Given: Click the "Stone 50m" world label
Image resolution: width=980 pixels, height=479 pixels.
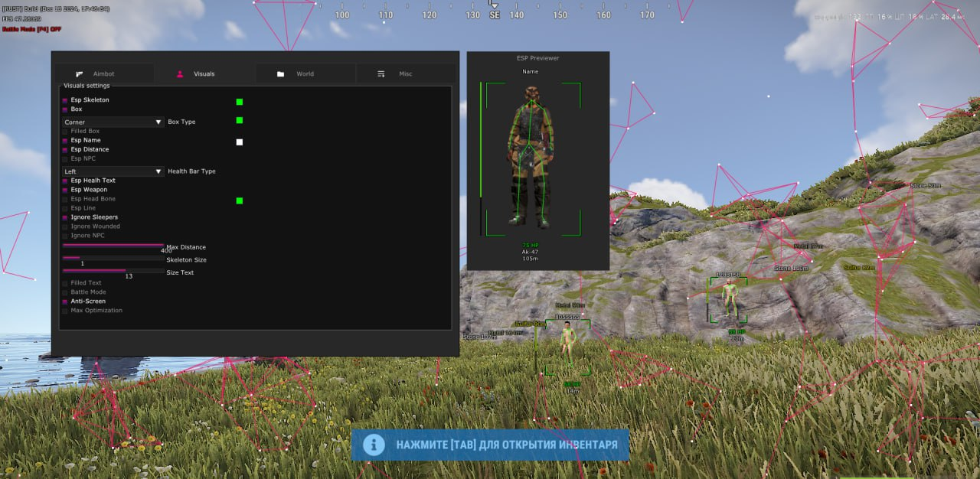Looking at the screenshot, I should (x=926, y=186).
